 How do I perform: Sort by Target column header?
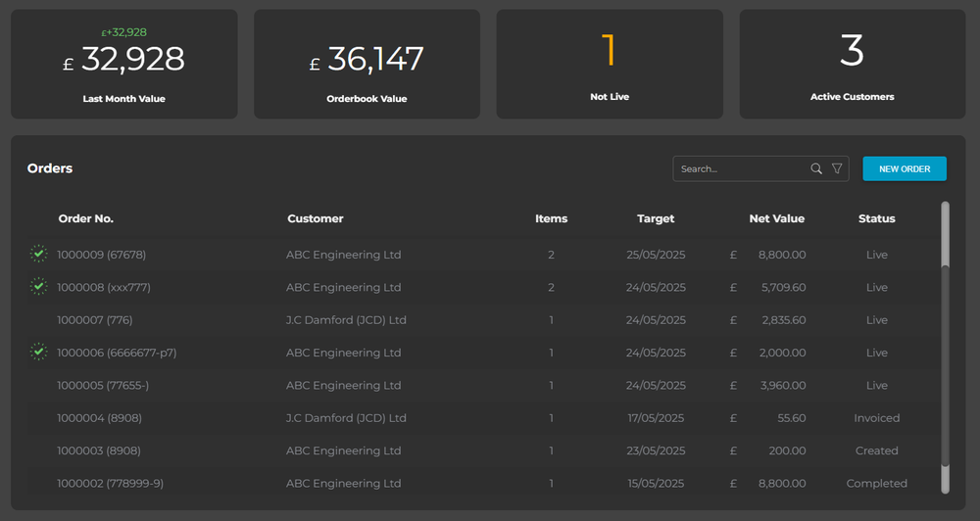pos(656,218)
